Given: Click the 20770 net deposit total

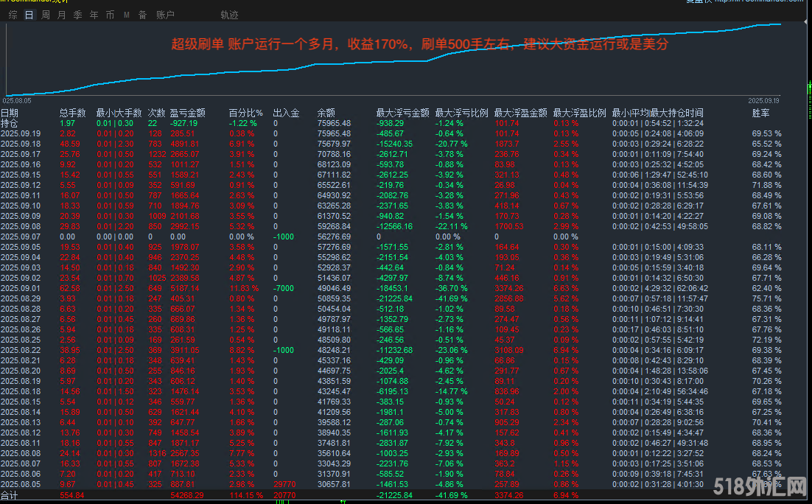Looking at the screenshot, I should [x=284, y=496].
